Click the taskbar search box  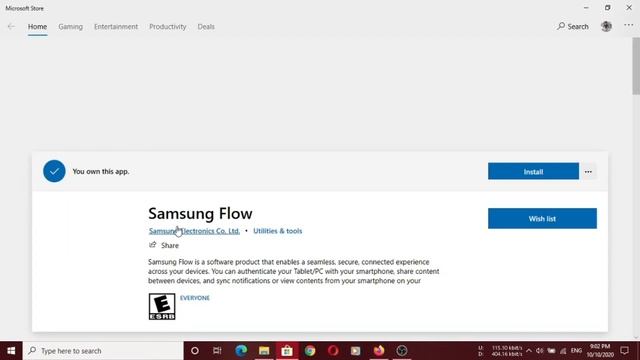click(x=103, y=351)
